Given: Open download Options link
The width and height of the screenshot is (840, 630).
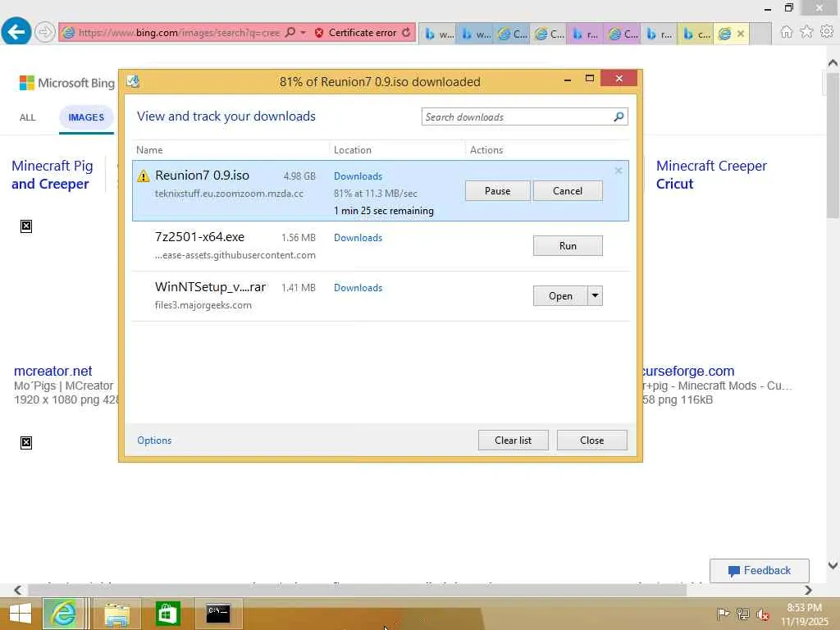Looking at the screenshot, I should 154,441.
